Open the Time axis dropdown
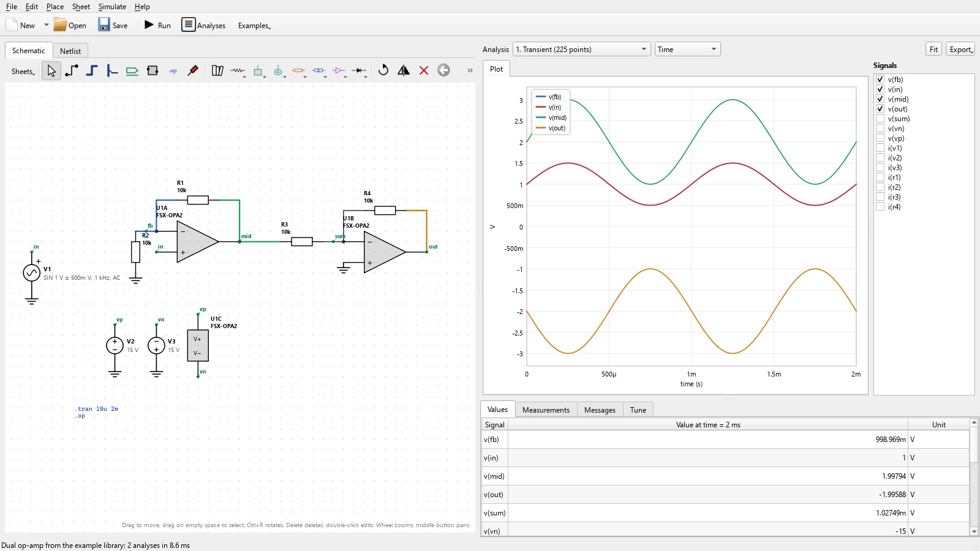This screenshot has height=551, width=980. 687,50
